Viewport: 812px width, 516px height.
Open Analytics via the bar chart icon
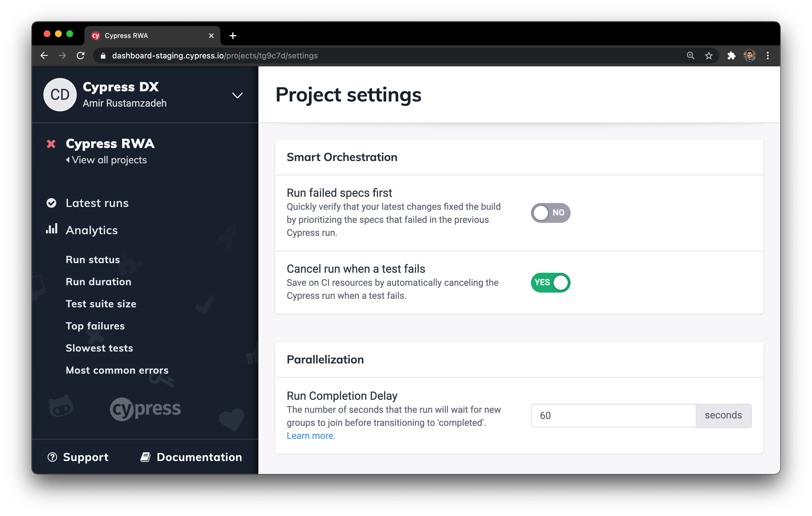pos(51,230)
